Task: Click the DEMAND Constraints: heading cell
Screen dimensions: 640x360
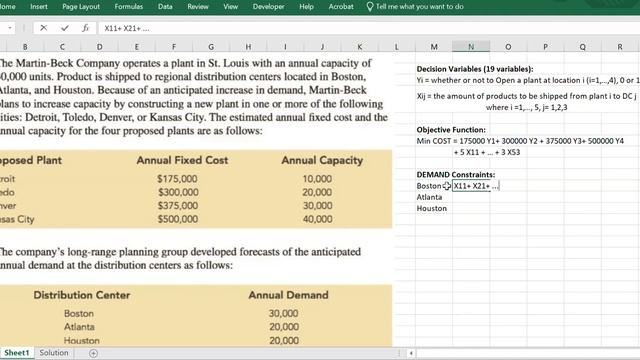Action: [x=456, y=175]
